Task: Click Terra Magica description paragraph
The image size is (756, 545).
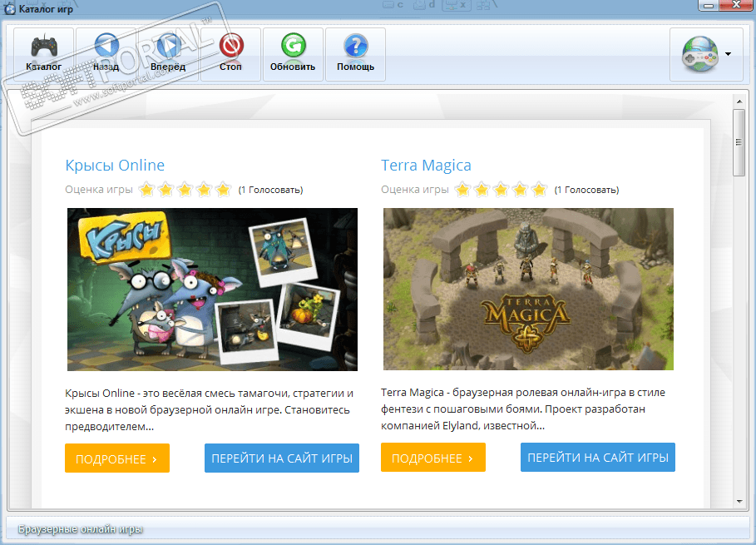Action: [x=524, y=409]
